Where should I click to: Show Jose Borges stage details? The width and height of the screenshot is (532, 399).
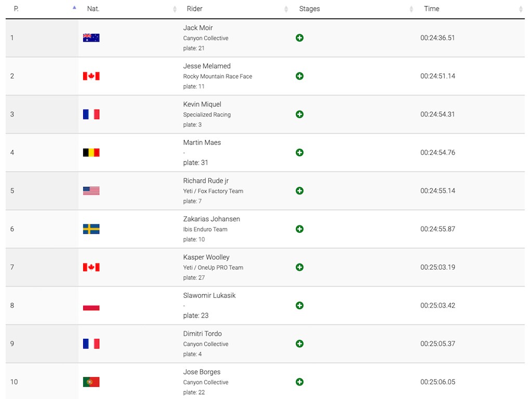tap(299, 382)
